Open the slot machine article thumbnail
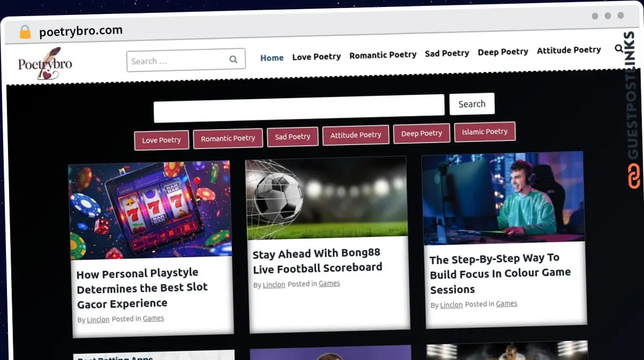The image size is (644, 360). click(151, 211)
